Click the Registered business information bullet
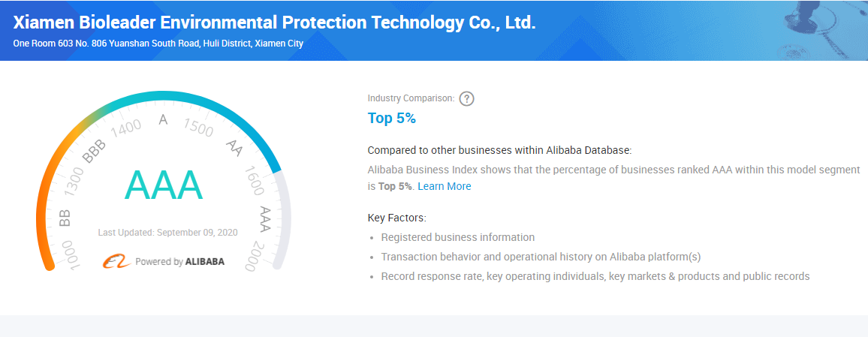 click(458, 237)
